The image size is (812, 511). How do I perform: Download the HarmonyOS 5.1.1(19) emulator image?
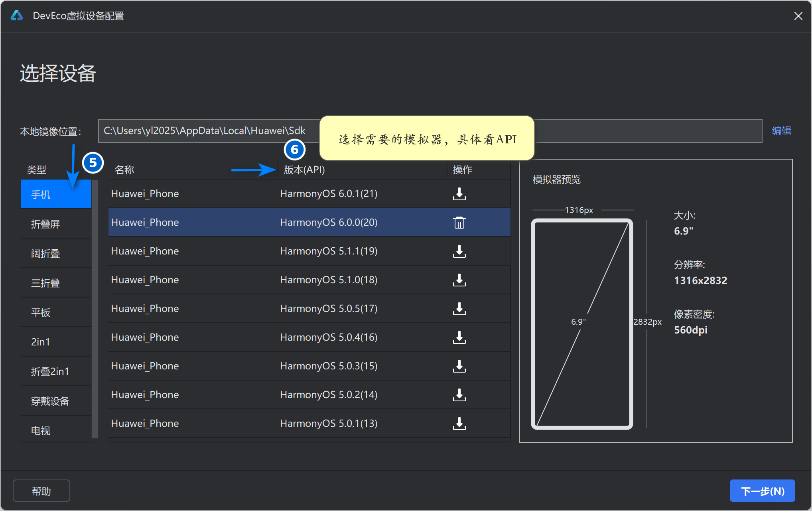pos(459,251)
